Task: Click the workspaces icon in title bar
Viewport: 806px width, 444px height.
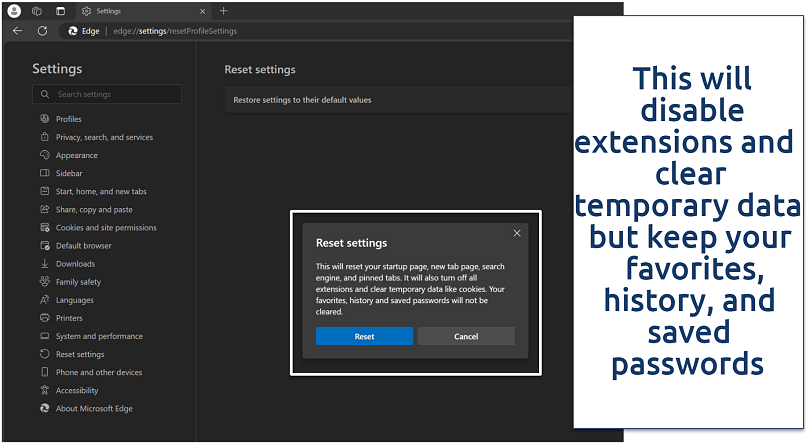Action: tap(37, 11)
